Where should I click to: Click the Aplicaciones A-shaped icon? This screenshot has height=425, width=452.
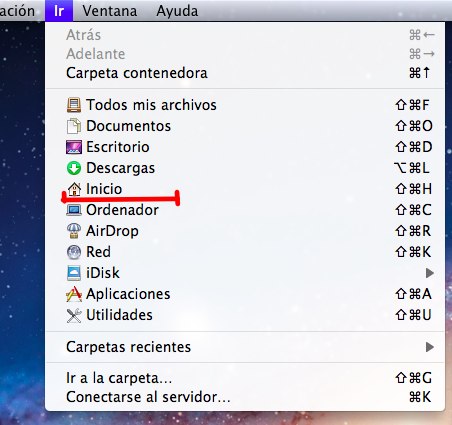click(74, 294)
